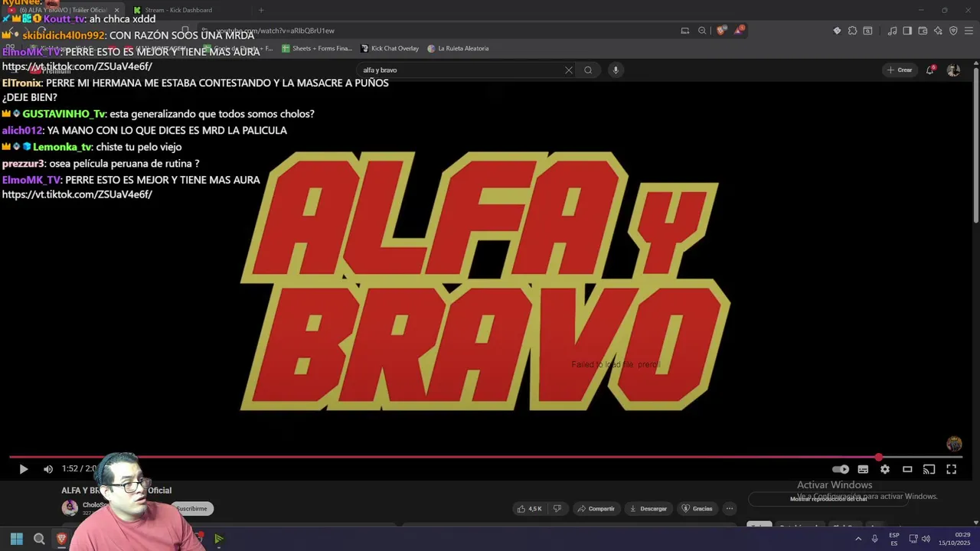This screenshot has height=551, width=980.
Task: Open browser hamburger main menu
Action: pyautogui.click(x=969, y=31)
